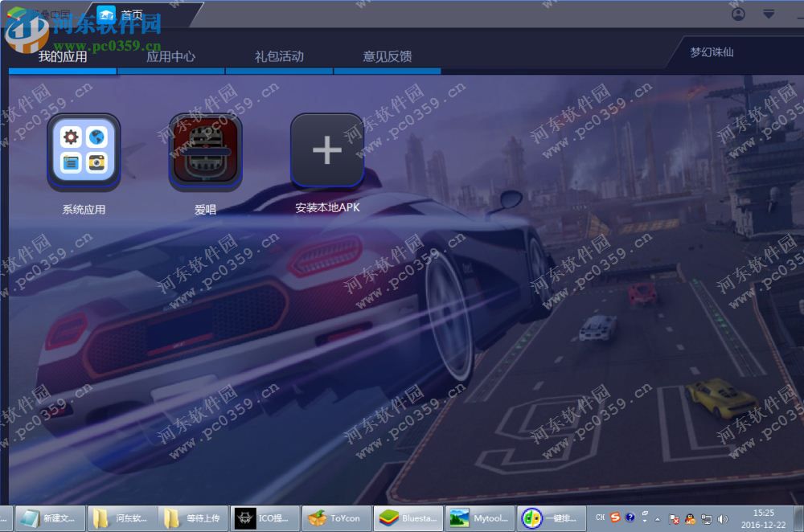This screenshot has width=804, height=532.
Task: Open the clock showing 15:25
Action: pyautogui.click(x=764, y=518)
